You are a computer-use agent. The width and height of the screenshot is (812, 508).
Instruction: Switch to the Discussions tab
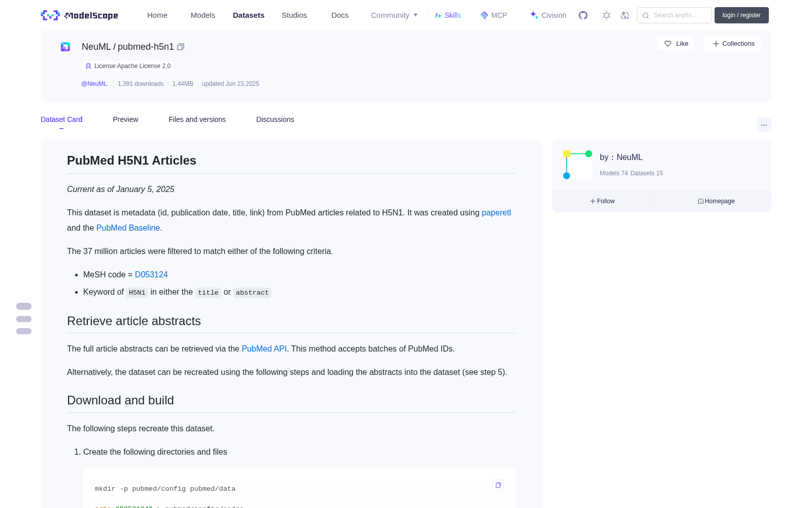(x=275, y=119)
